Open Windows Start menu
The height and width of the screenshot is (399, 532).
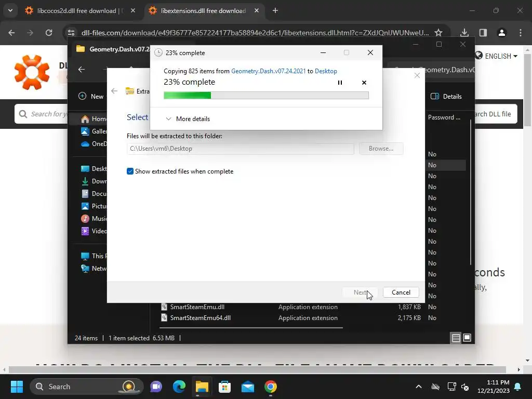pos(17,387)
